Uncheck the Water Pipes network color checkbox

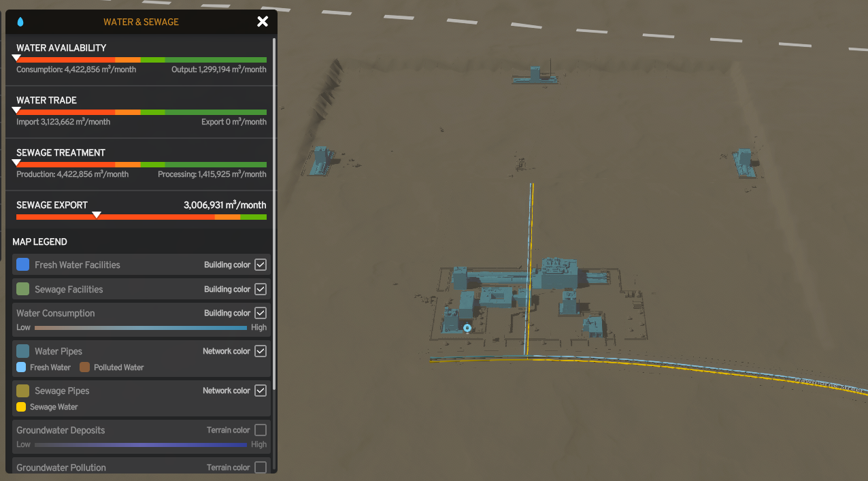tap(261, 350)
